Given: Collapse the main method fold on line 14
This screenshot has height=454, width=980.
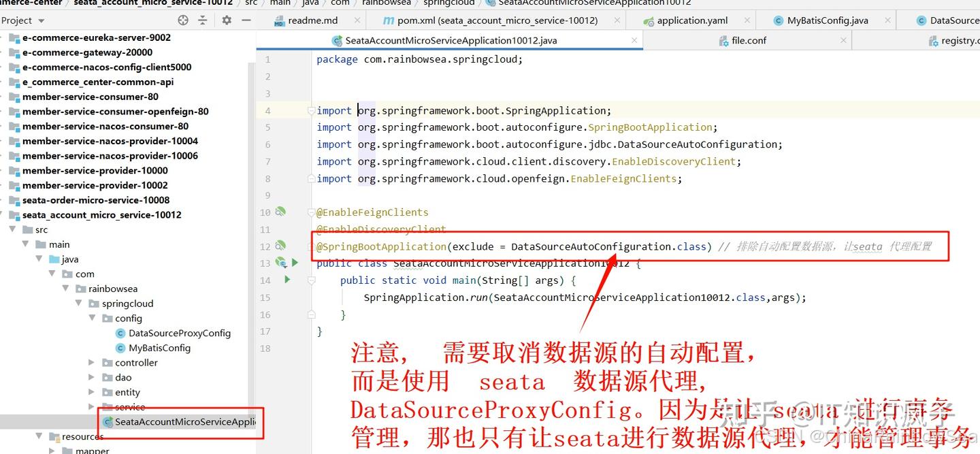Looking at the screenshot, I should tap(311, 280).
